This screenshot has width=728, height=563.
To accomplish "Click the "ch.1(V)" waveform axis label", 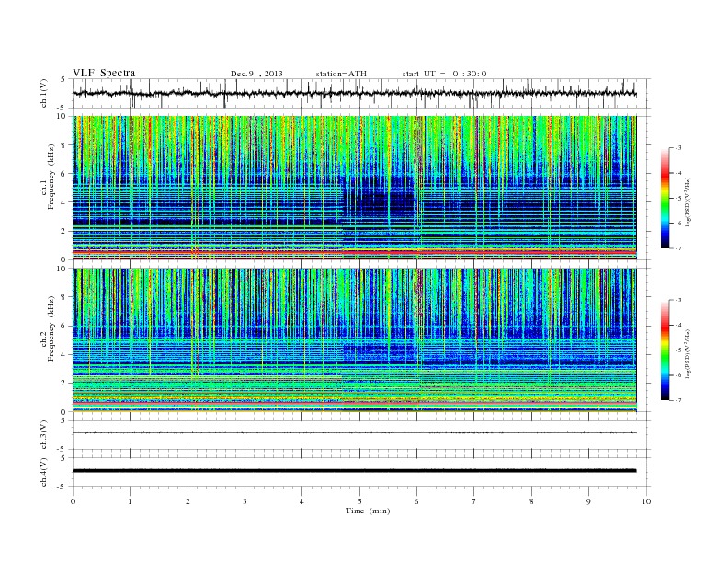I will click(x=43, y=93).
